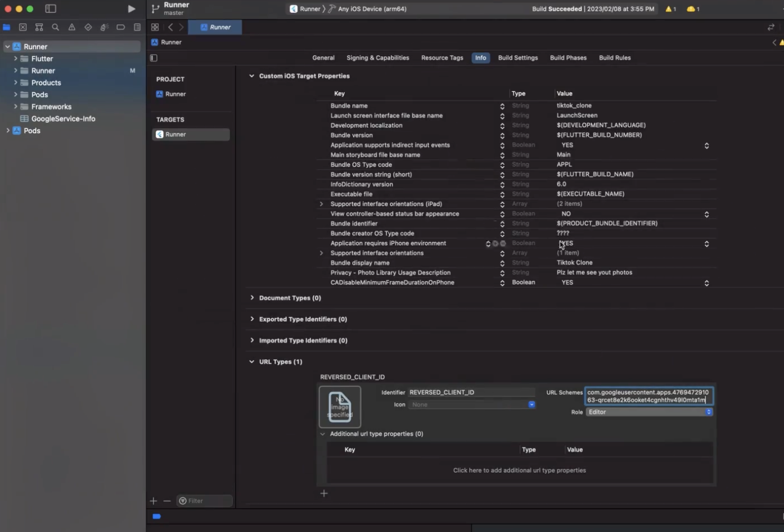Screen dimensions: 784x532
Task: Open the Symbol navigator
Action: click(x=39, y=27)
